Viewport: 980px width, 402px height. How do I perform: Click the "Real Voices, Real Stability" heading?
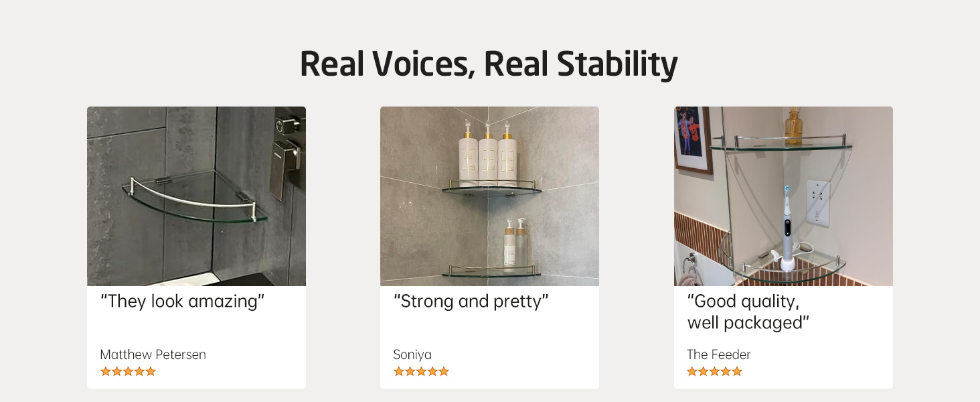pos(489,64)
